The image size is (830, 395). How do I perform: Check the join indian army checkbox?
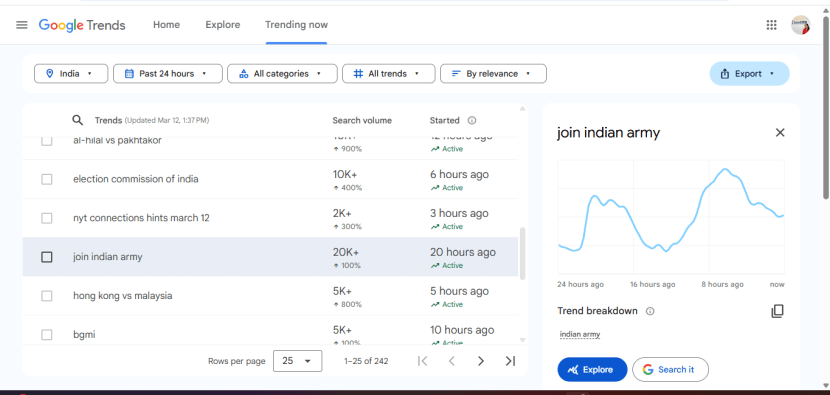tap(47, 257)
